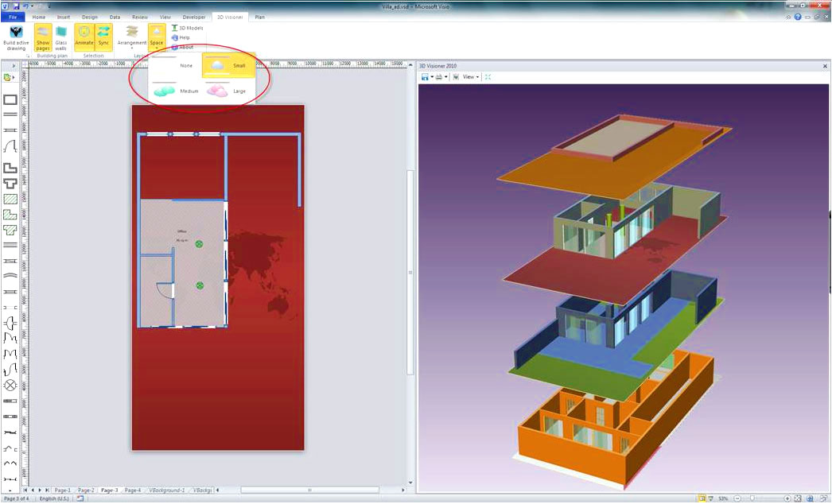This screenshot has width=832, height=504.
Task: Click the first green marker in the floor plan
Action: click(199, 244)
